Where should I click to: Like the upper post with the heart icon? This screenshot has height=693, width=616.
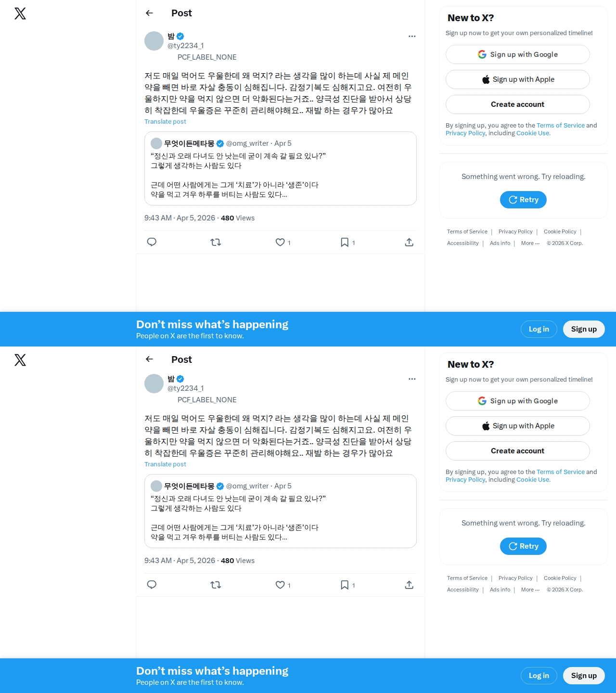[282, 242]
